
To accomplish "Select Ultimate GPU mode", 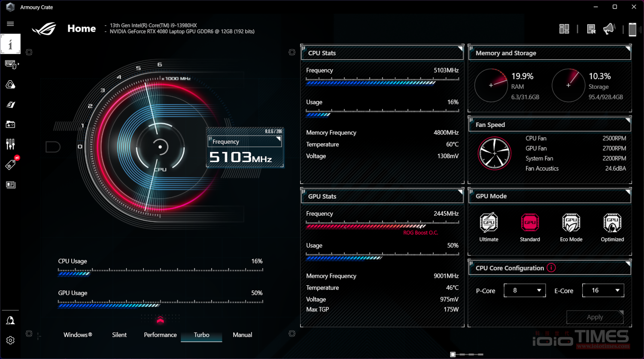I will pyautogui.click(x=489, y=228).
